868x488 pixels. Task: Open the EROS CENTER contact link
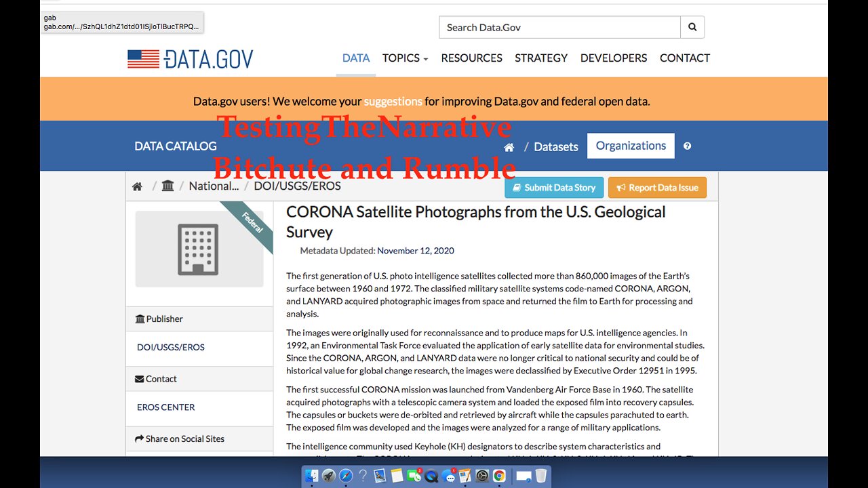[x=166, y=407]
